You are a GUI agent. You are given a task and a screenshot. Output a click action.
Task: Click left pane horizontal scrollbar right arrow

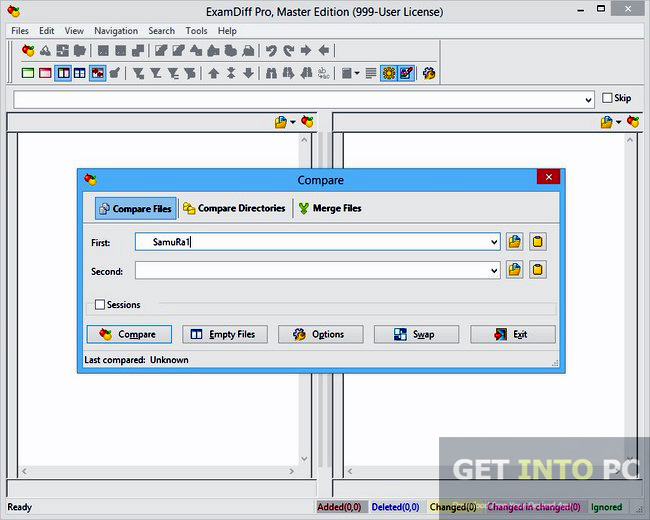coord(292,471)
